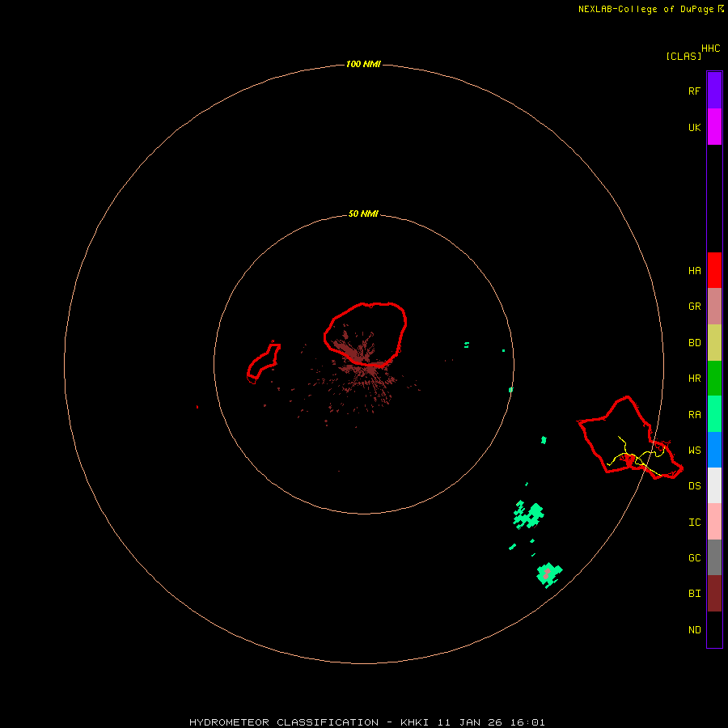The width and height of the screenshot is (728, 728).
Task: Click the IC legend label
Action: (694, 522)
